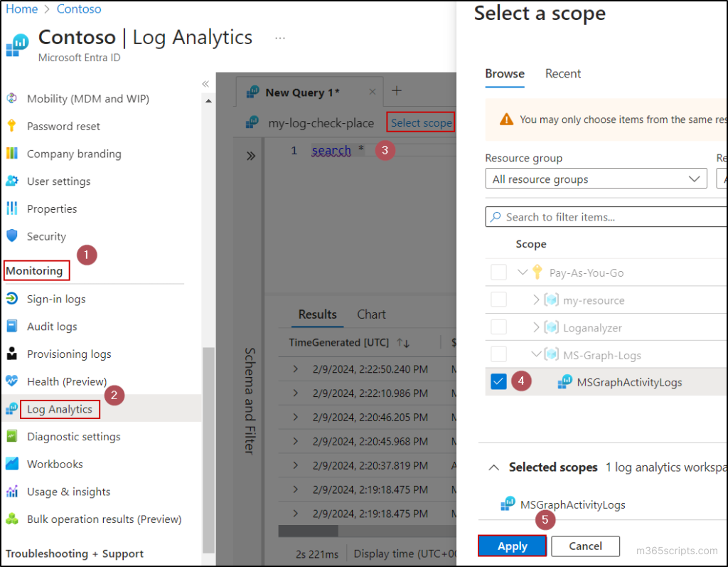Uncheck the MSGraphActivityLogs checkbox
This screenshot has width=728, height=567.
tap(498, 381)
